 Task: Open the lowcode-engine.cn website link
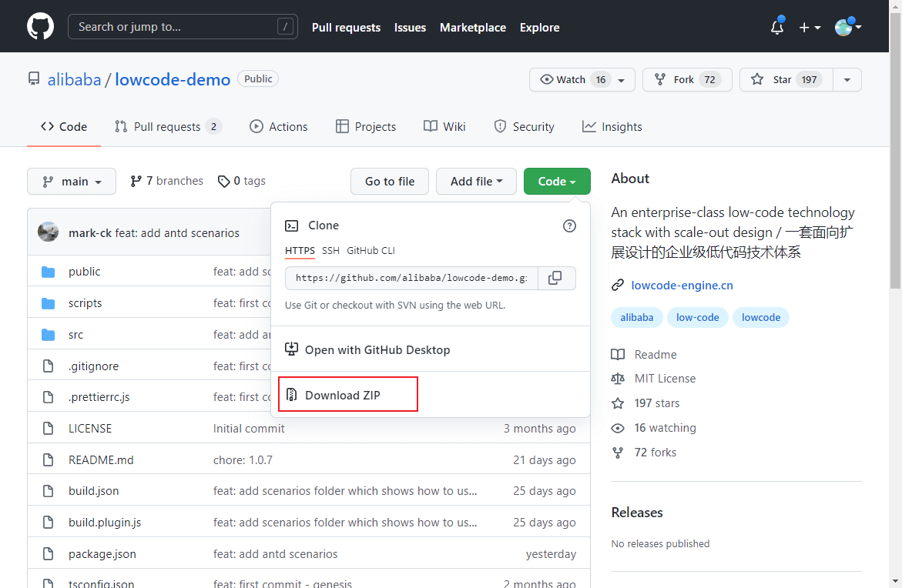tap(682, 285)
